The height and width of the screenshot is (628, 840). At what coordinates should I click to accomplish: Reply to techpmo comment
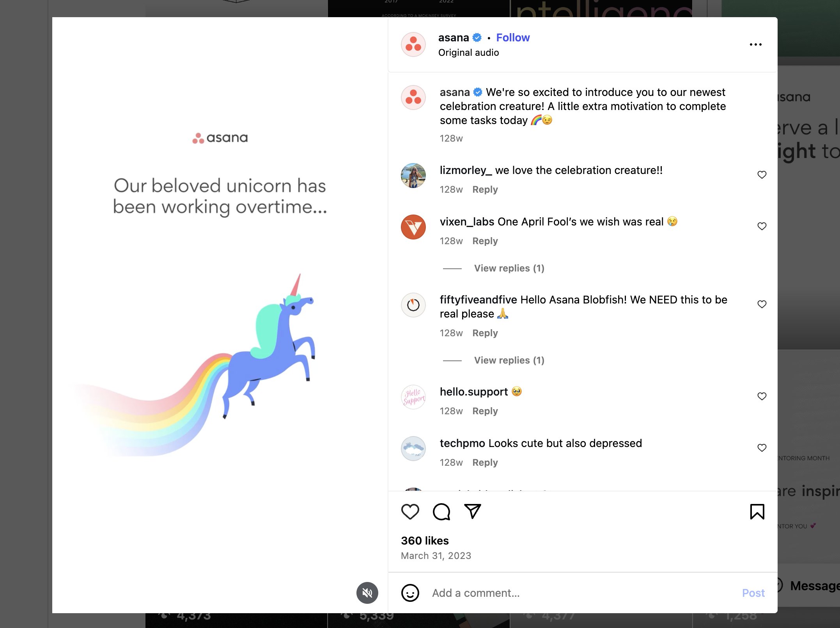485,463
